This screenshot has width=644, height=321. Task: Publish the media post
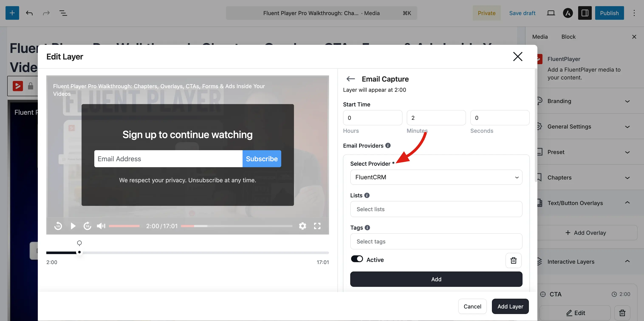coord(609,13)
